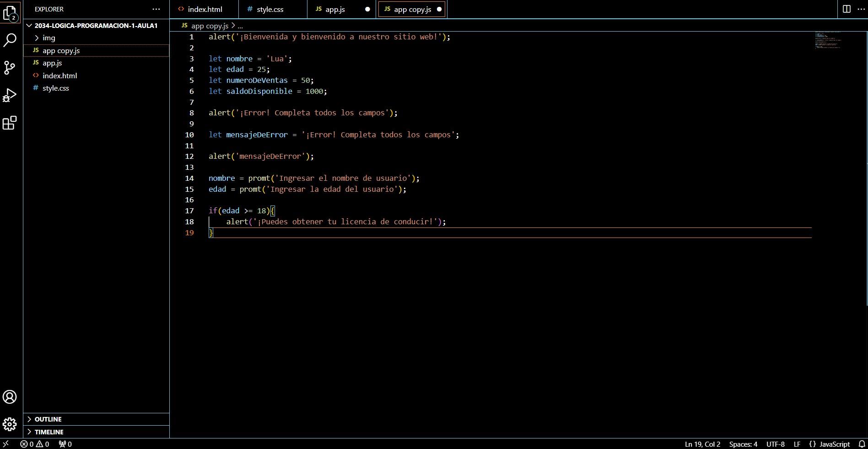Click the CSS icon of style.css in explorer
Viewport: 868px width, 449px height.
click(36, 88)
